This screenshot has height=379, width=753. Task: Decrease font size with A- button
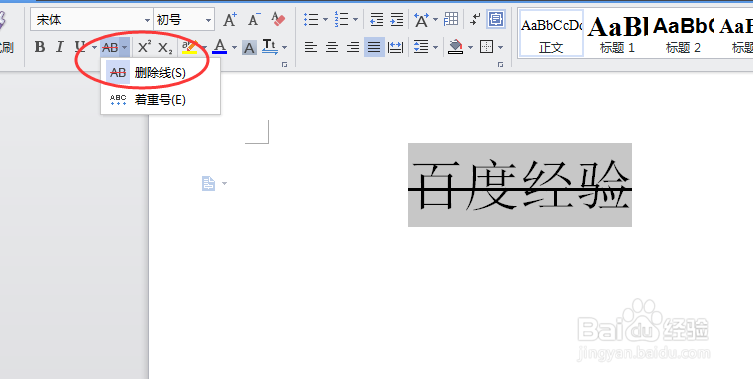tap(254, 20)
